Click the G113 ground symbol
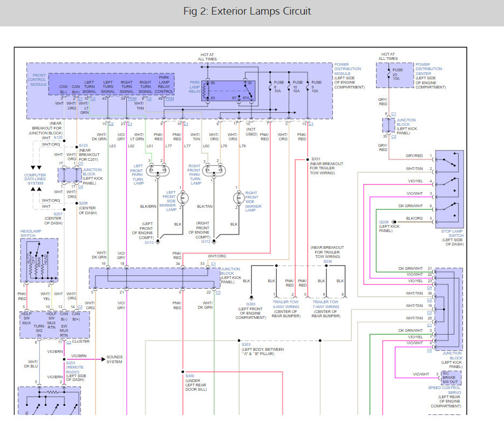 click(x=158, y=242)
